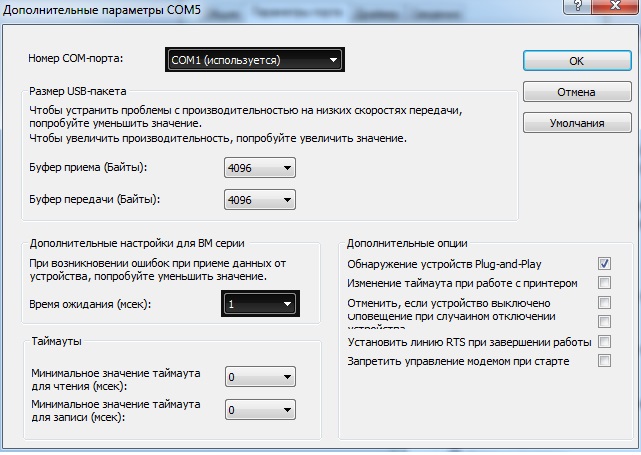The width and height of the screenshot is (641, 455).
Task: Click the Умолчания button
Action: 577,123
